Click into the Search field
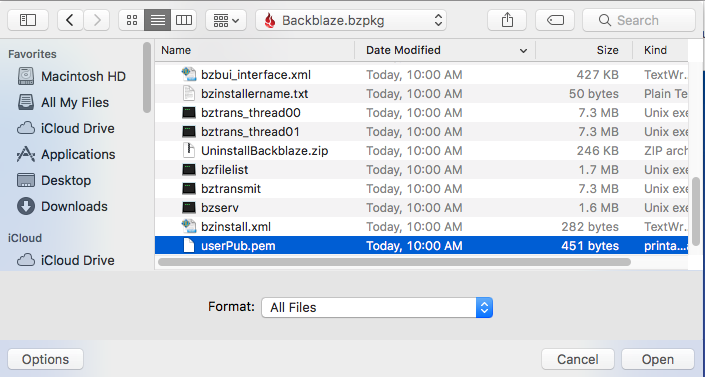This screenshot has width=705, height=377. 639,20
